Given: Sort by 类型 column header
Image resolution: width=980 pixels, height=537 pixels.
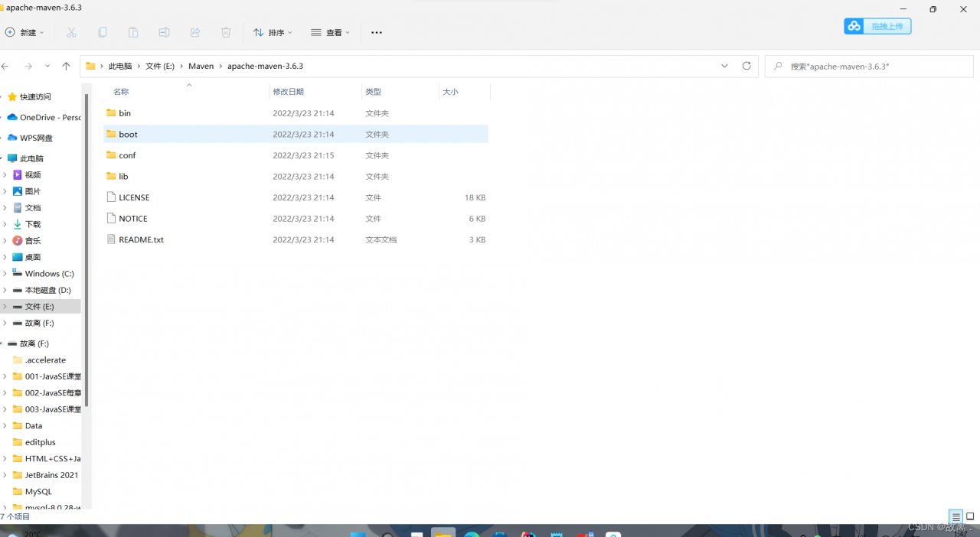Looking at the screenshot, I should (373, 92).
